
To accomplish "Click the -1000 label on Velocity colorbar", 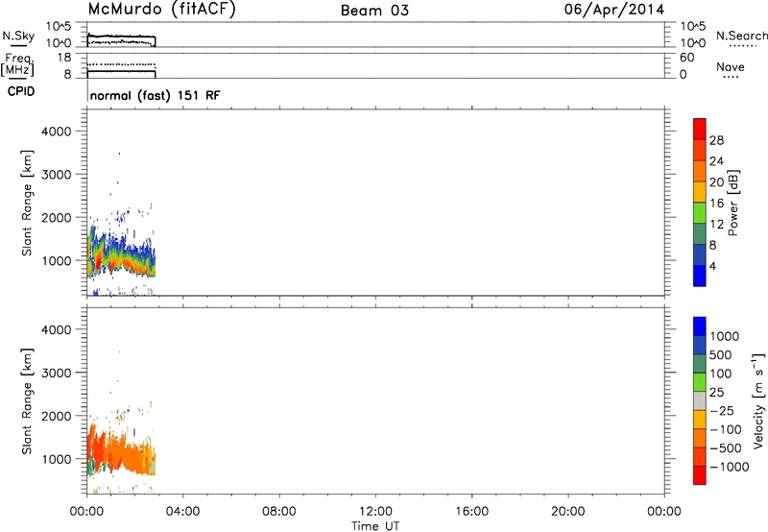I will coord(730,467).
